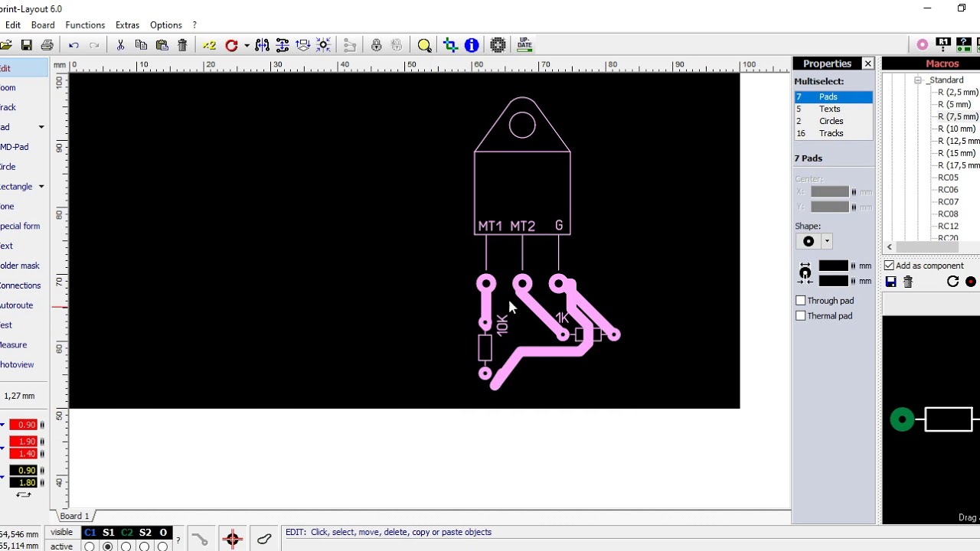Screen dimensions: 980x551
Task: Save macro using the blue disk icon
Action: [x=890, y=282]
